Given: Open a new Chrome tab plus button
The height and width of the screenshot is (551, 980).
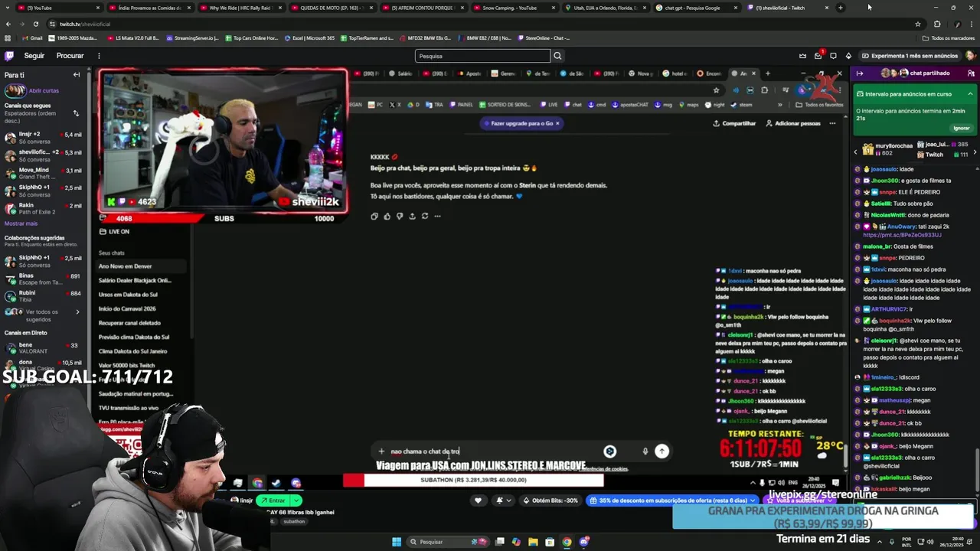Looking at the screenshot, I should tap(840, 8).
